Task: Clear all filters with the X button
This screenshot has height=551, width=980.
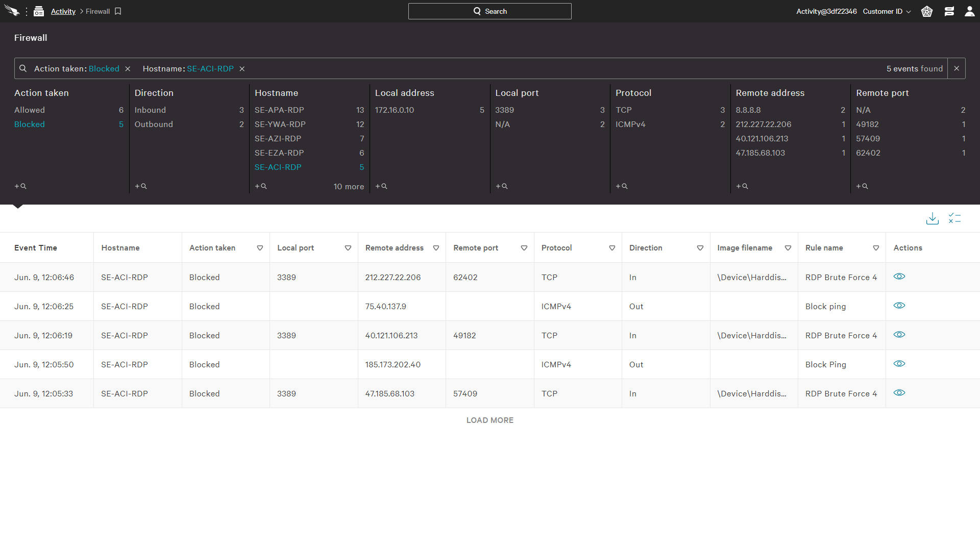Action: (x=957, y=68)
